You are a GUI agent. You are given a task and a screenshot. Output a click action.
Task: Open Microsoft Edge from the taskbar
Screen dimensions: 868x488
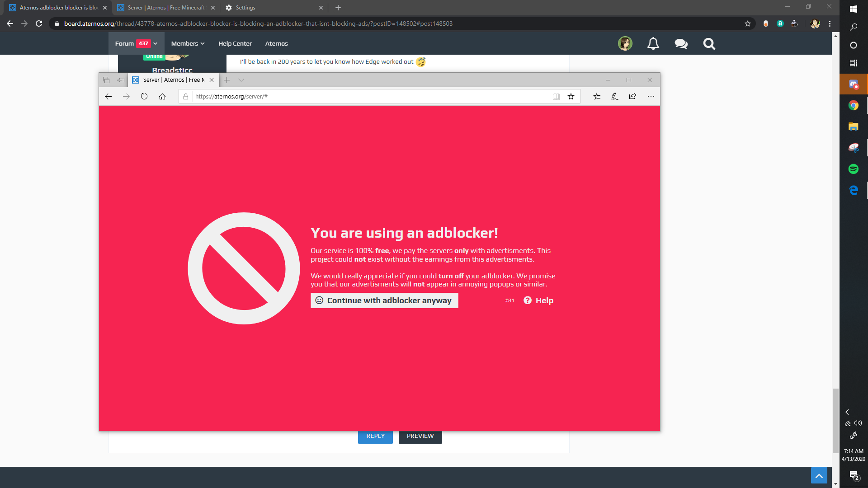pyautogui.click(x=854, y=190)
